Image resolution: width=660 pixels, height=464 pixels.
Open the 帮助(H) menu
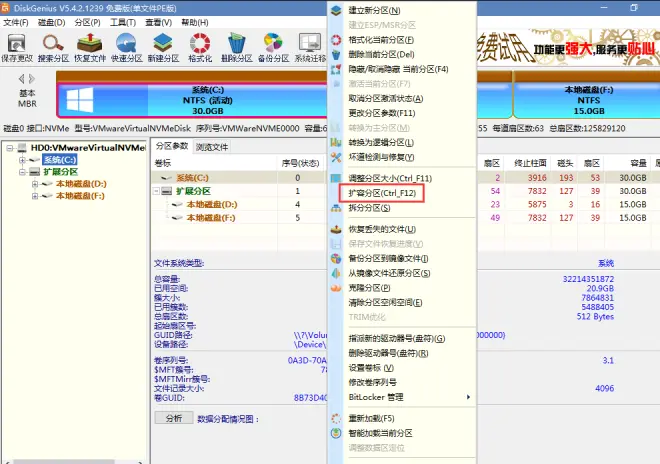[x=194, y=22]
